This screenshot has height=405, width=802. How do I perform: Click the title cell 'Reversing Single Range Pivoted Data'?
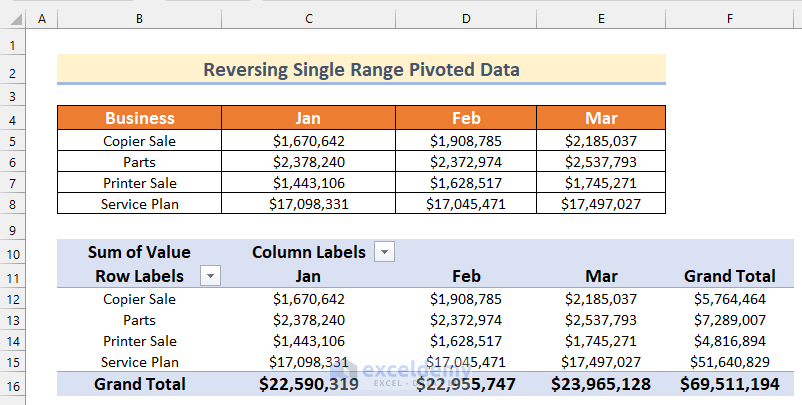[x=361, y=70]
